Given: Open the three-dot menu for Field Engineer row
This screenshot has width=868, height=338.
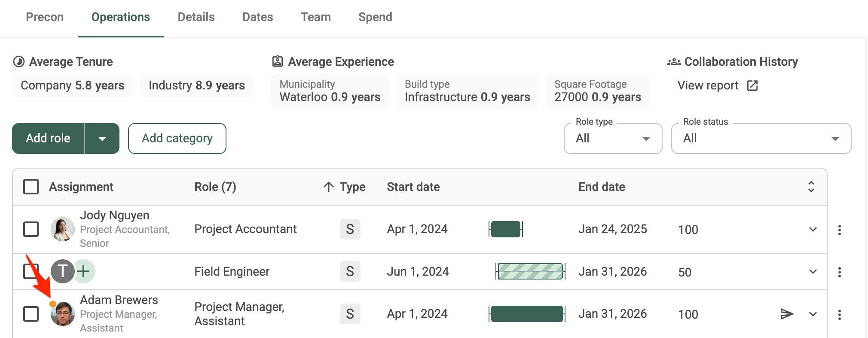Looking at the screenshot, I should coord(839,272).
